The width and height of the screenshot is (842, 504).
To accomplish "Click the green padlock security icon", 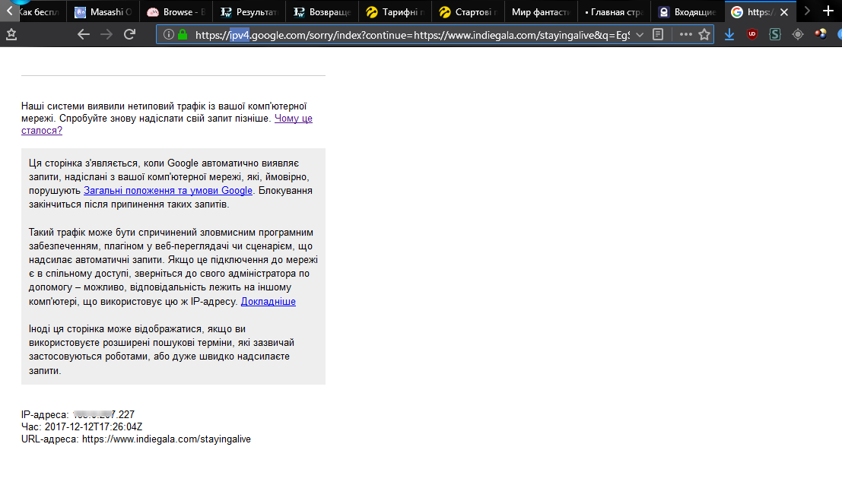I will [x=183, y=35].
